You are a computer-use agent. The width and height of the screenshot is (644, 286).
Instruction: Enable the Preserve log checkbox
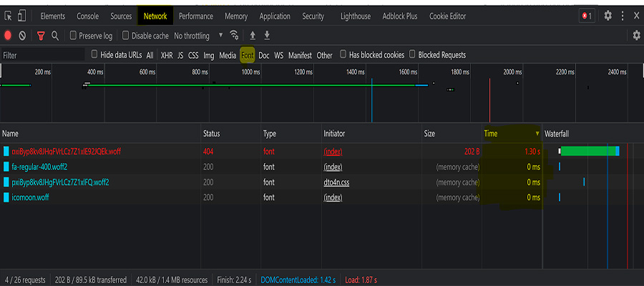tap(73, 36)
